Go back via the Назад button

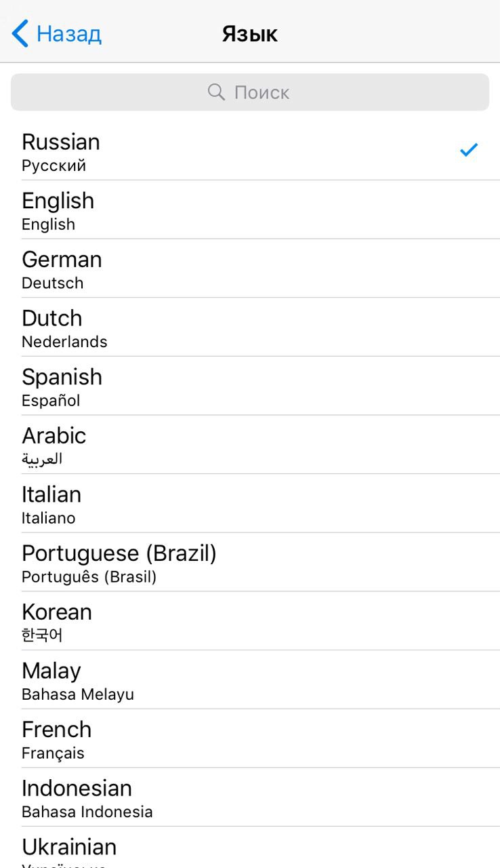(57, 33)
